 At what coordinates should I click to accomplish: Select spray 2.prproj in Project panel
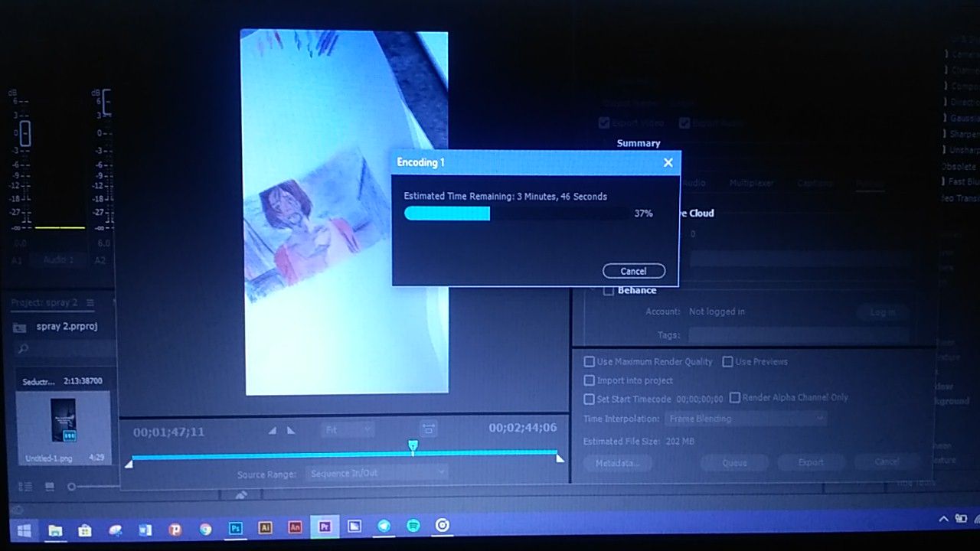click(x=67, y=327)
